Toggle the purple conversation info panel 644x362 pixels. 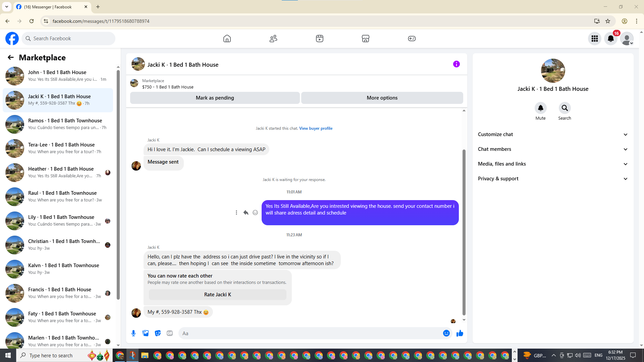point(456,64)
